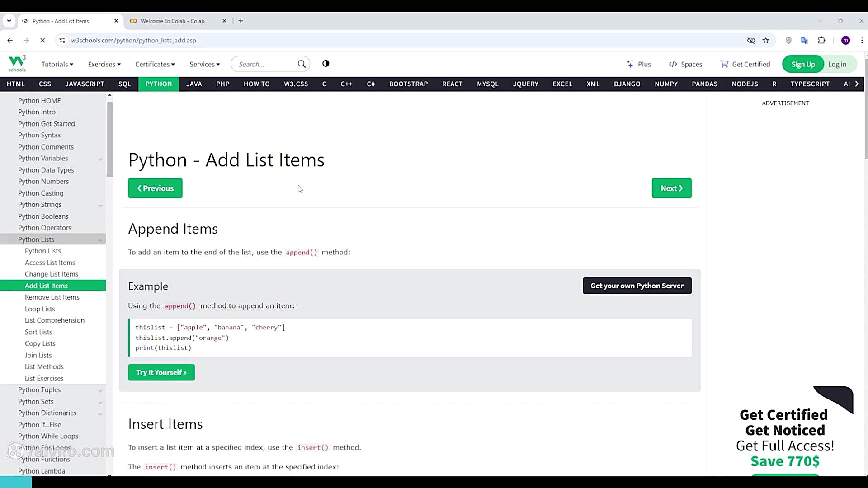The height and width of the screenshot is (488, 868).
Task: Select the JAVASCRIPT topnav item
Action: [85, 84]
